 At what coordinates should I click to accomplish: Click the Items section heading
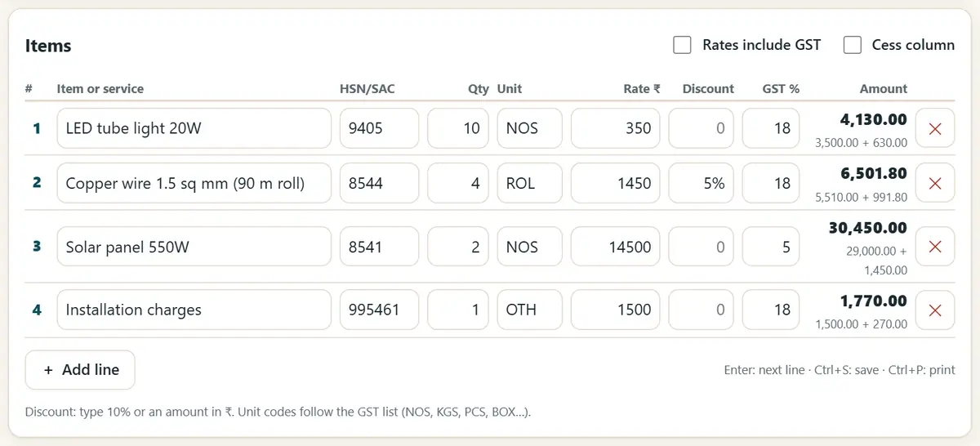(48, 46)
